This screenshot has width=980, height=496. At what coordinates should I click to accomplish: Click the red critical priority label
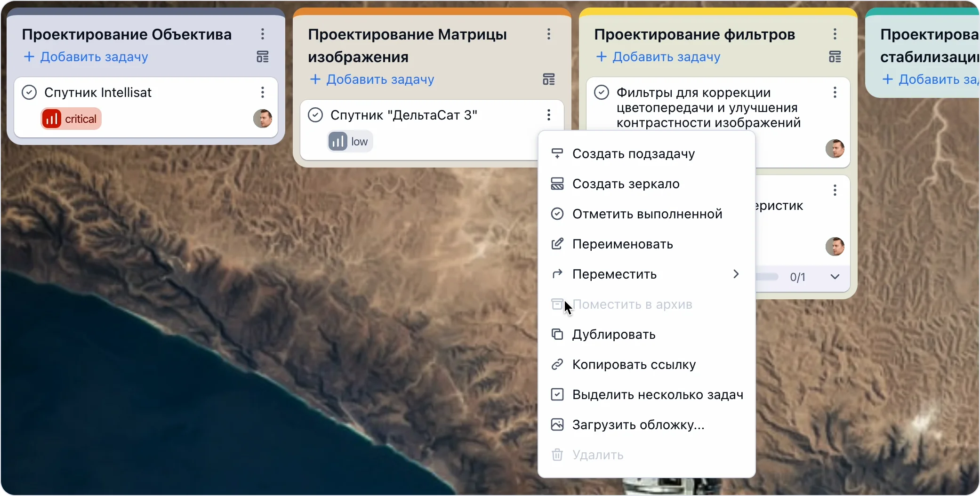tap(72, 119)
